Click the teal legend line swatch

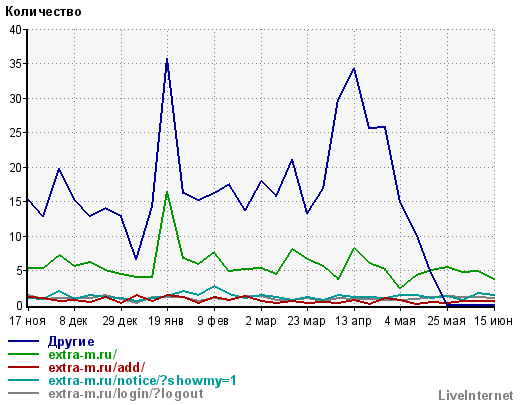coord(23,380)
